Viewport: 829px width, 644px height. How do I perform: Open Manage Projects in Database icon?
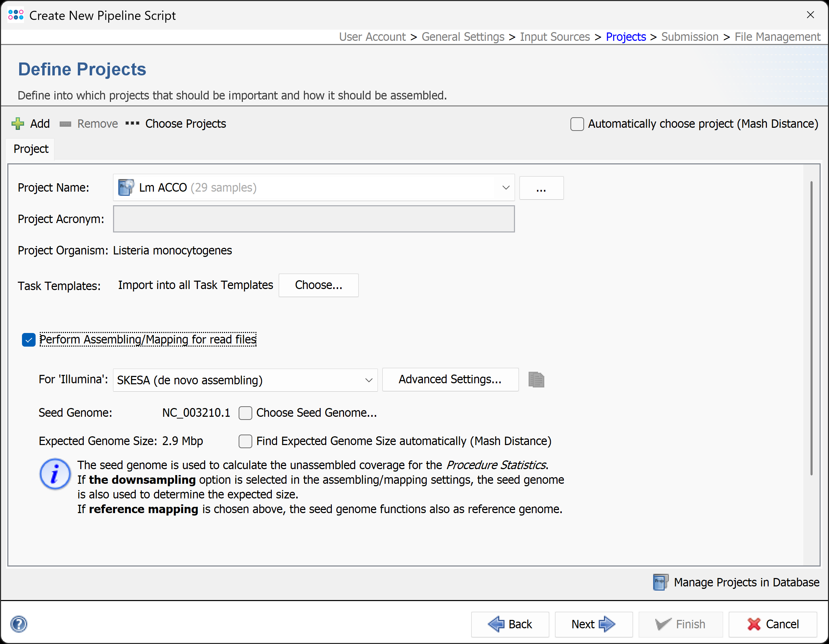[x=660, y=582]
